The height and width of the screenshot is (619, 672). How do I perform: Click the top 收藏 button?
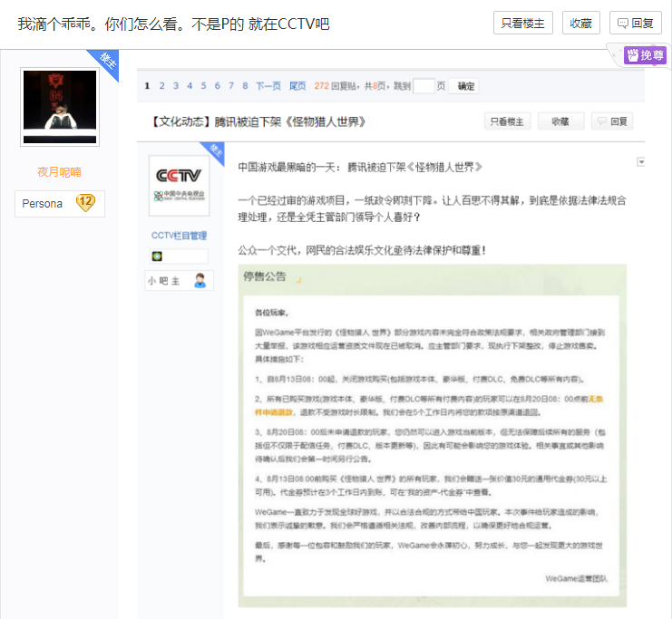click(x=580, y=23)
